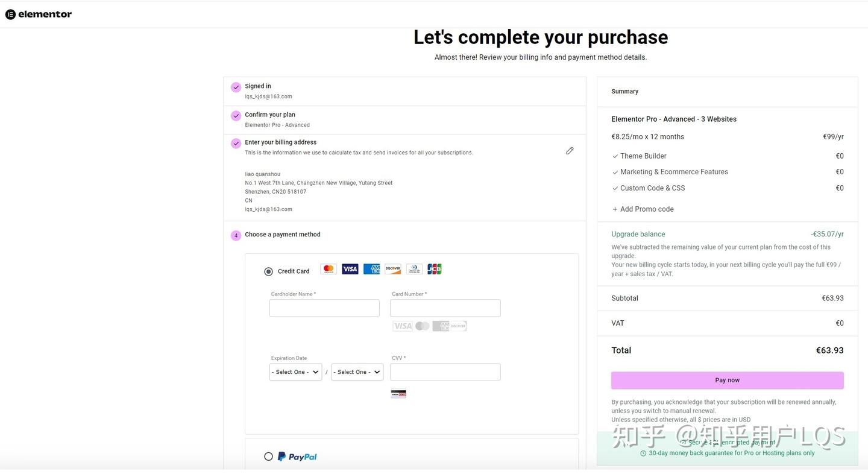Click the Theme Builder feature row
This screenshot has width=868, height=474.
pyautogui.click(x=728, y=156)
